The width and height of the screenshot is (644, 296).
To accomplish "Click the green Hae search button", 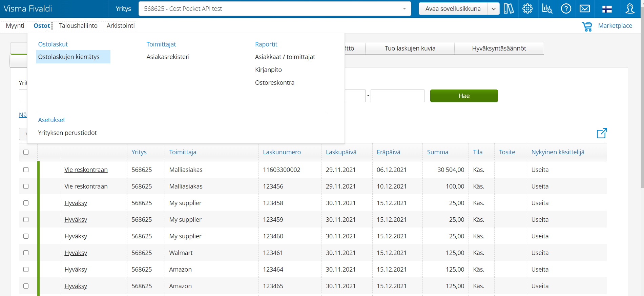I will 464,96.
